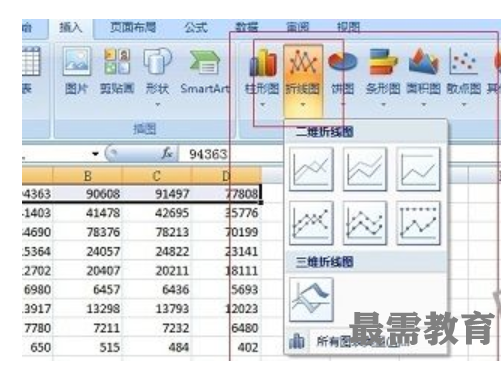Select cell containing 23141
The width and height of the screenshot is (501, 368).
[x=226, y=251]
